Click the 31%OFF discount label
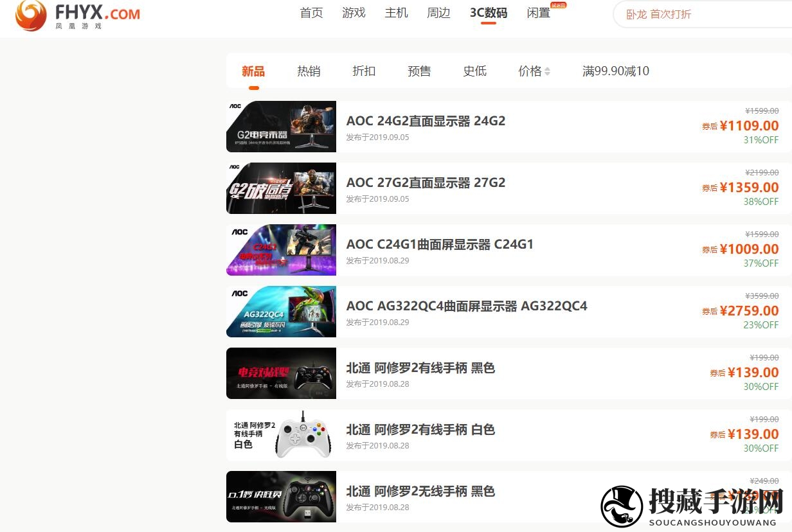This screenshot has width=792, height=532. (761, 140)
